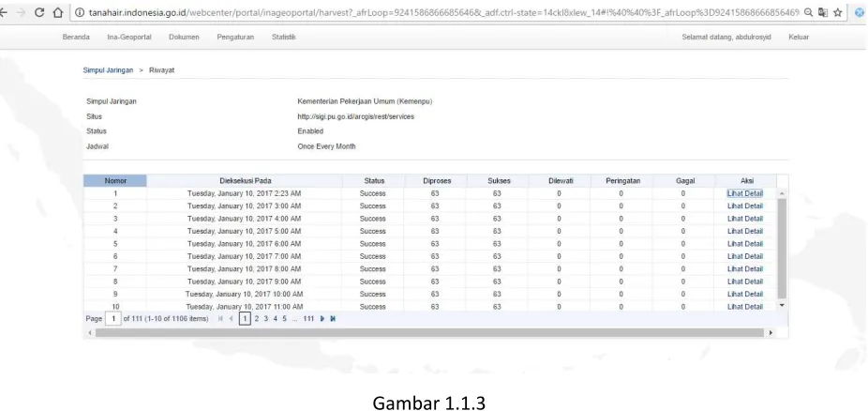Click the table's vertical scrollbar thumb
Viewport: 868px width, 411px height.
pos(782,248)
